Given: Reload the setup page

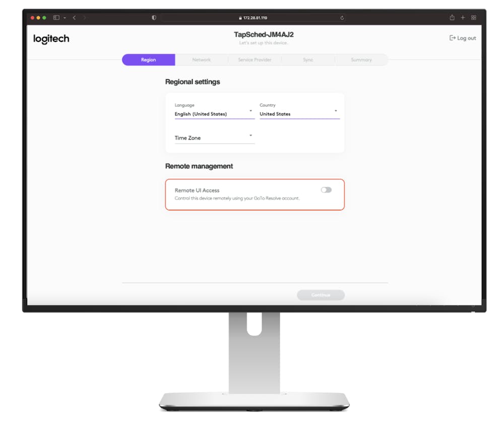Looking at the screenshot, I should point(342,17).
